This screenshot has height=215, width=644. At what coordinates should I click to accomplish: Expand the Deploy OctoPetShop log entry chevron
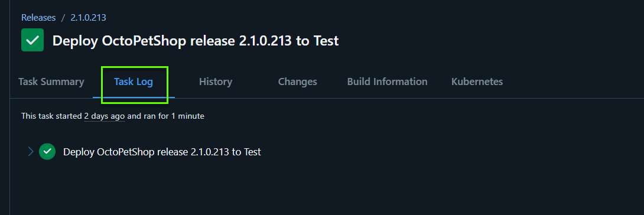click(x=30, y=151)
